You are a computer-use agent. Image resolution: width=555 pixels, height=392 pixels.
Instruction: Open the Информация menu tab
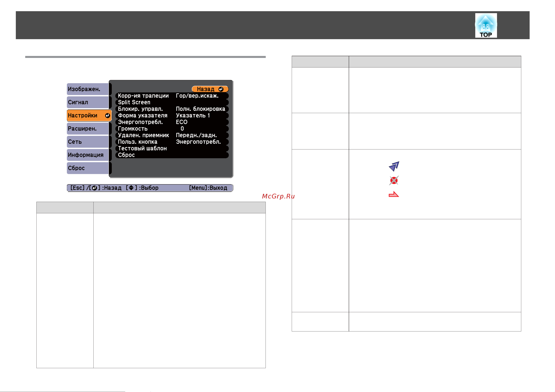coord(88,155)
